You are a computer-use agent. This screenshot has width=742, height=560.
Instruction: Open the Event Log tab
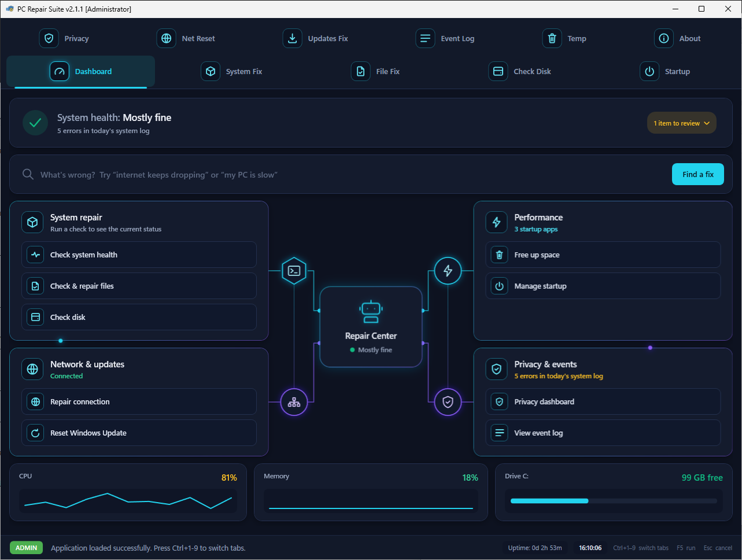coord(445,38)
